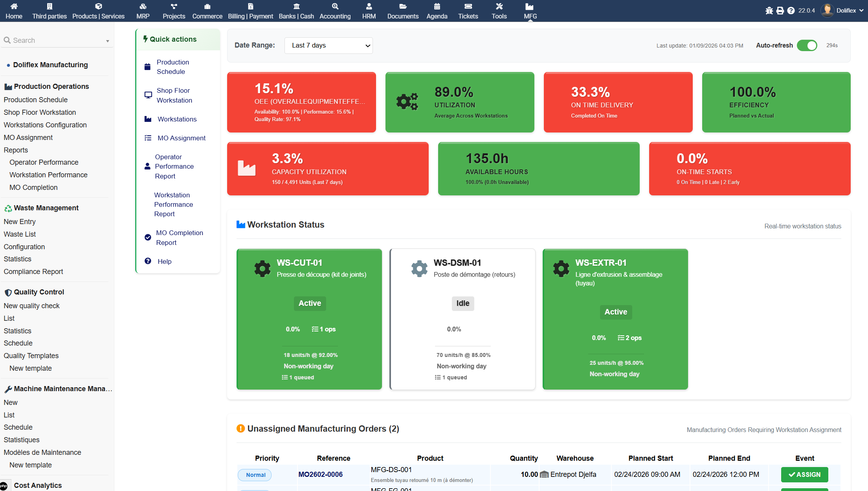The height and width of the screenshot is (491, 868).
Task: Open the help question mark icon in top bar
Action: click(791, 11)
